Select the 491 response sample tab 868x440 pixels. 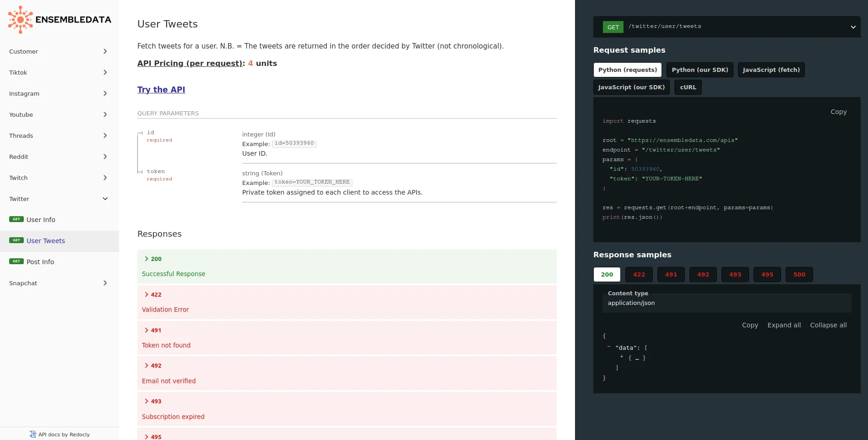pos(671,274)
